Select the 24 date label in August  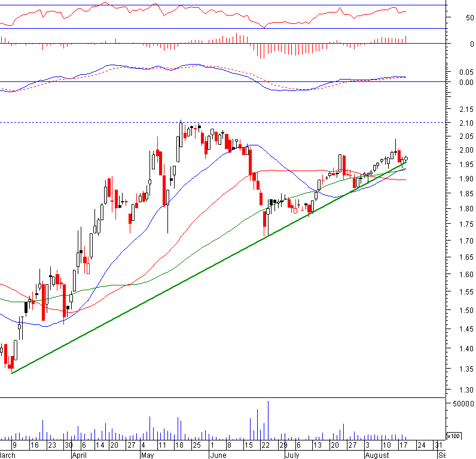coord(422,445)
